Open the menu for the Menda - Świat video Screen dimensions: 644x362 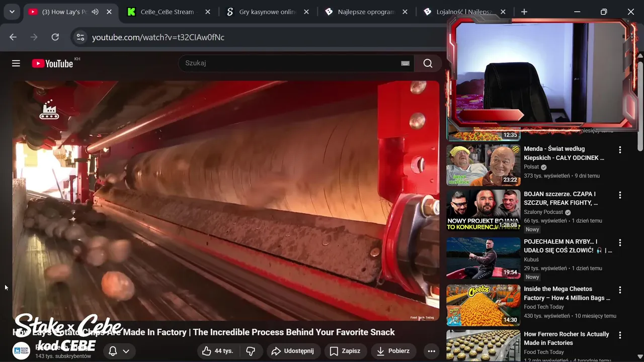(620, 150)
